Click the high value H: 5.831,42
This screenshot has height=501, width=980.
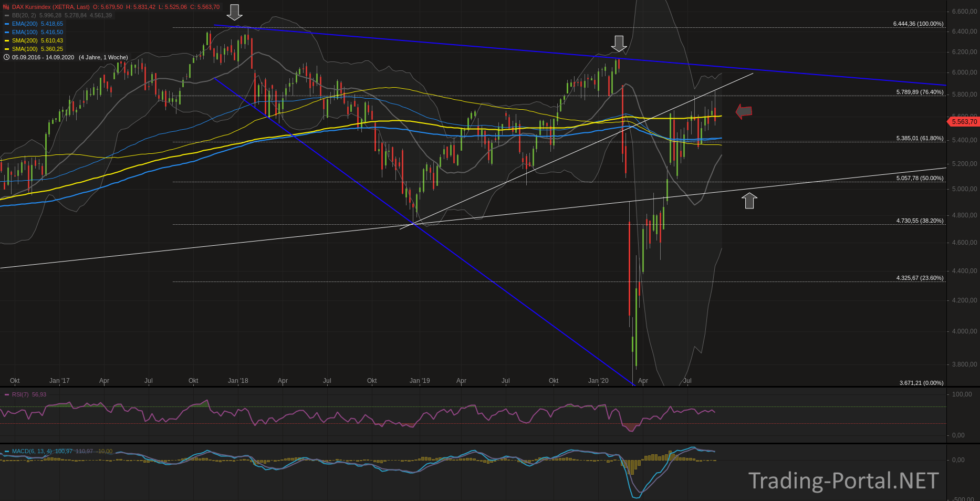140,7
